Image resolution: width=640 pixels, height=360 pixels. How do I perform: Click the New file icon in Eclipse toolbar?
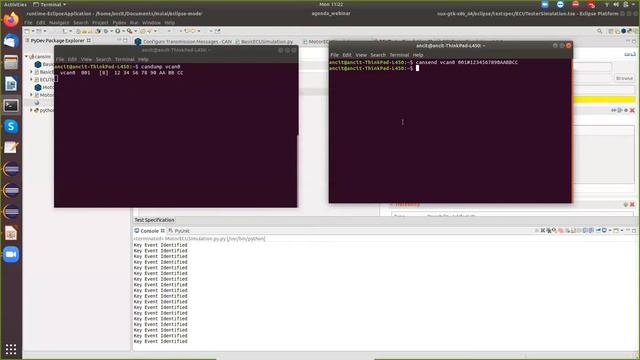coord(27,31)
